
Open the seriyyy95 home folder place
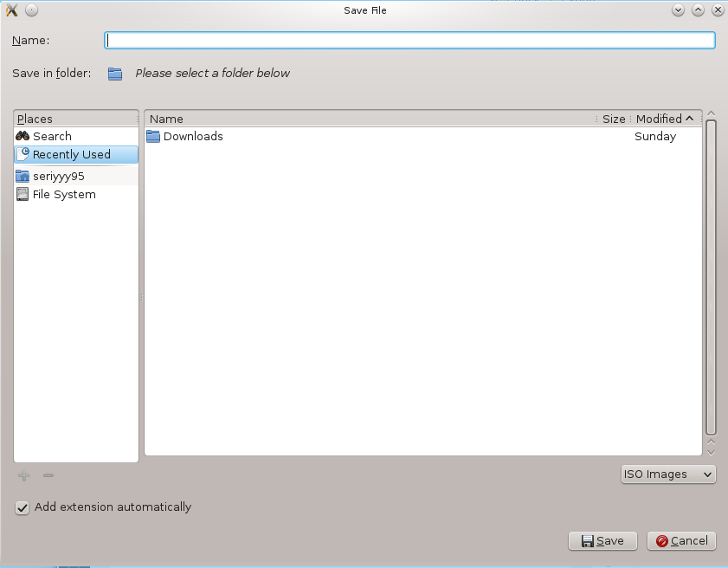tap(76, 176)
